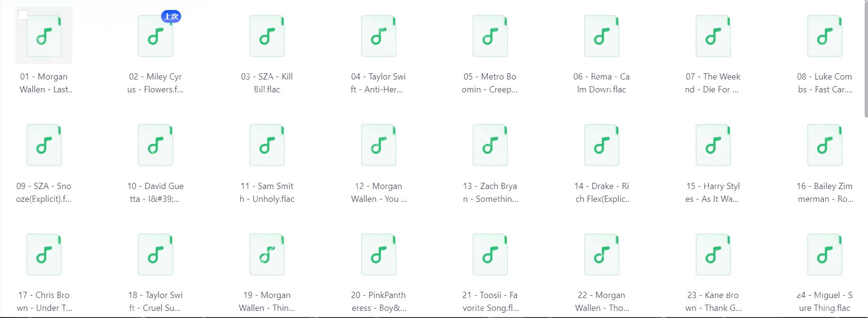Click filename text "12 - Morgan Wallen - You ..."
Viewport: 868px width, 318px height.
coord(379,192)
